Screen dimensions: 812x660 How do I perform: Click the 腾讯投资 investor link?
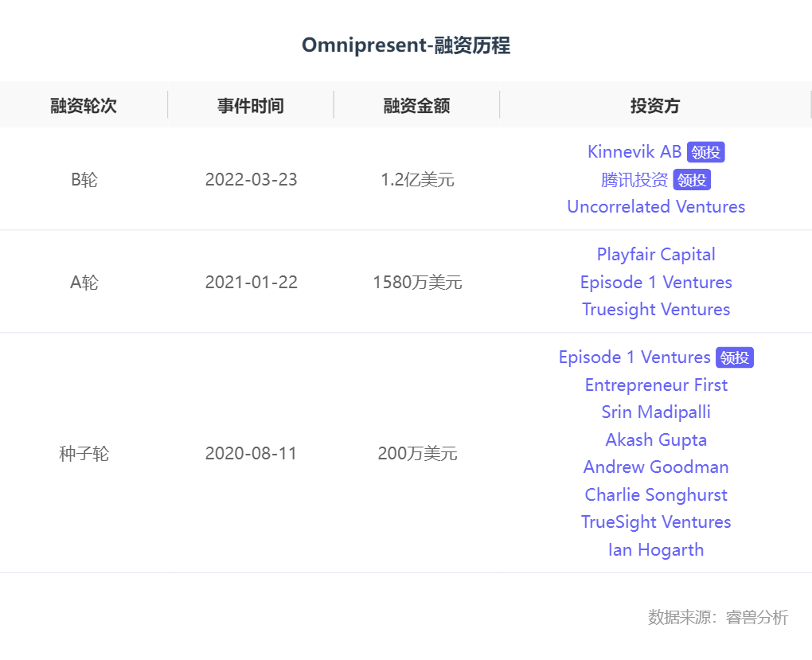point(634,180)
